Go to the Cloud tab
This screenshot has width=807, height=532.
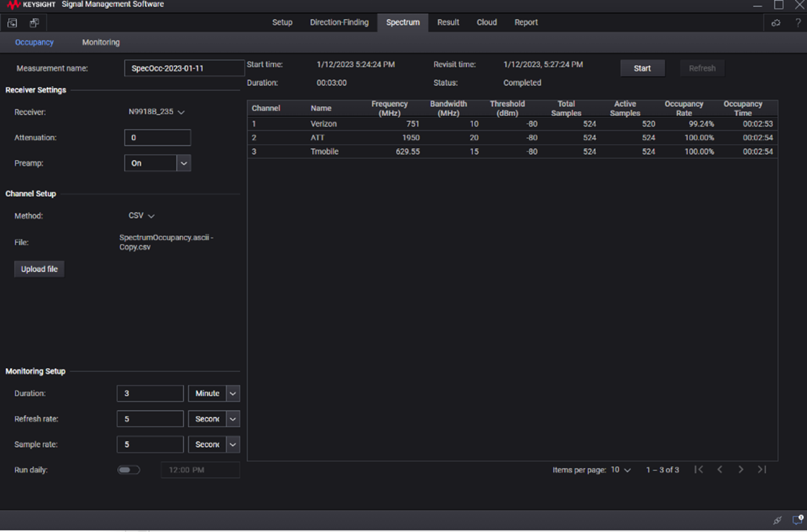coord(487,22)
